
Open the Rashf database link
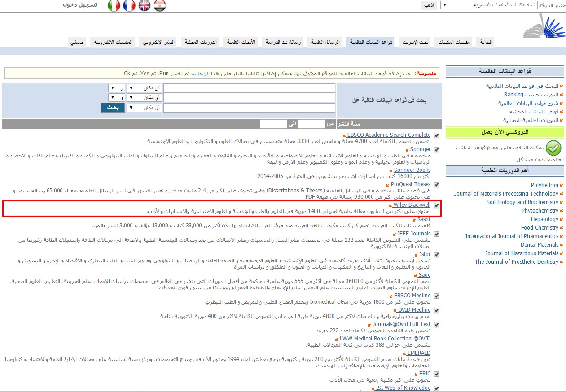pyautogui.click(x=424, y=219)
